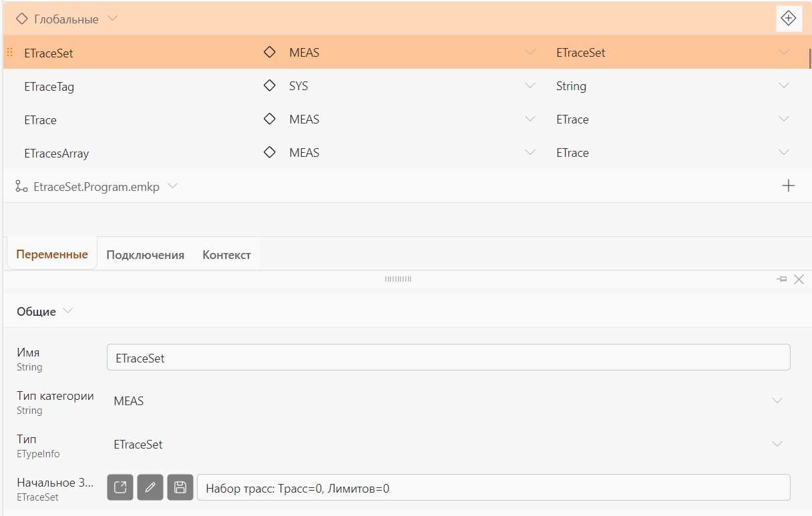The height and width of the screenshot is (516, 812).
Task: Click the diamond icon in ETraceSet row
Action: [x=270, y=52]
